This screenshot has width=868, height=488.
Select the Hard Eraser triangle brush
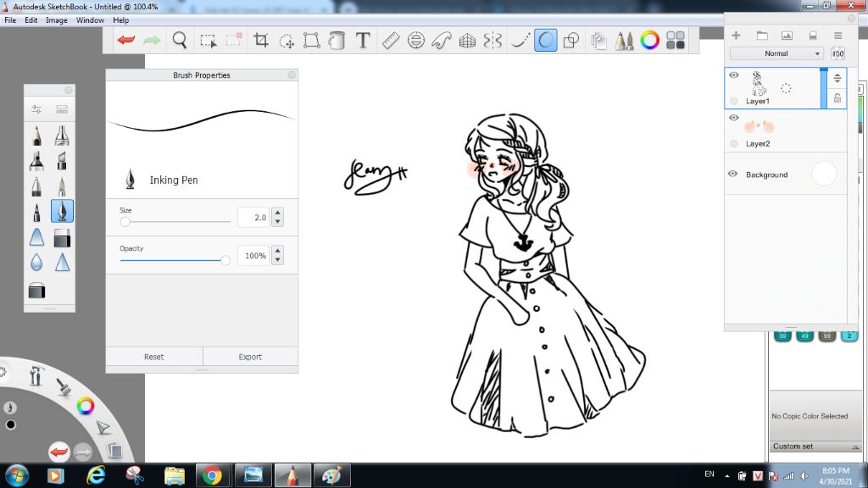36,237
